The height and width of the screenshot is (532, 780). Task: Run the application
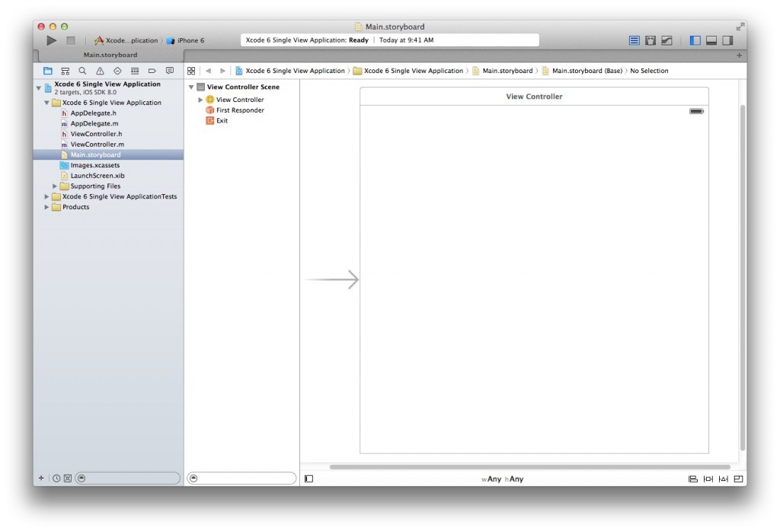[51, 40]
